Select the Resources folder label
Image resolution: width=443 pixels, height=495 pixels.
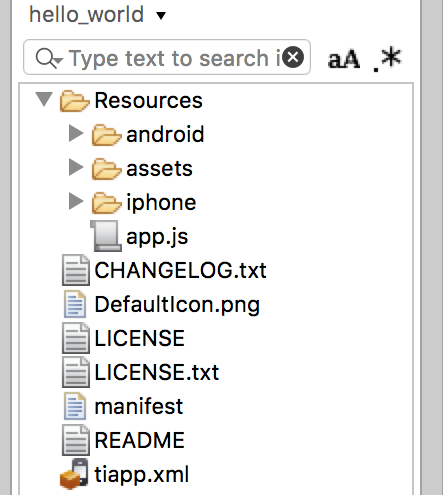(148, 100)
